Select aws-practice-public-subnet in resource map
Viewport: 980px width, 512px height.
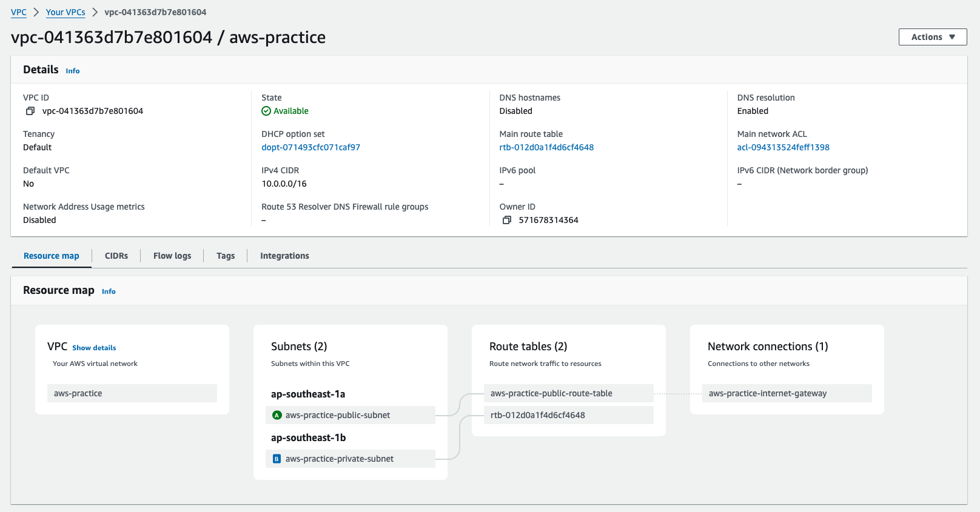click(x=351, y=415)
